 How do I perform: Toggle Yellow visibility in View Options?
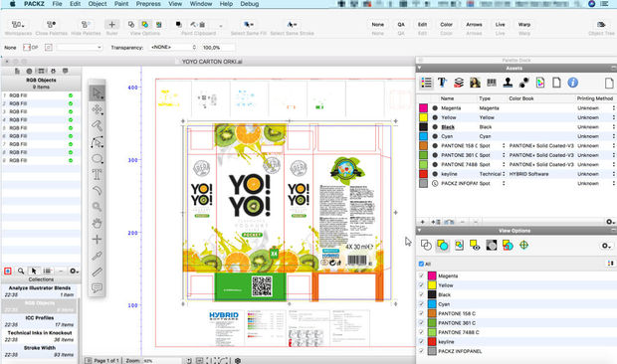[x=421, y=285]
